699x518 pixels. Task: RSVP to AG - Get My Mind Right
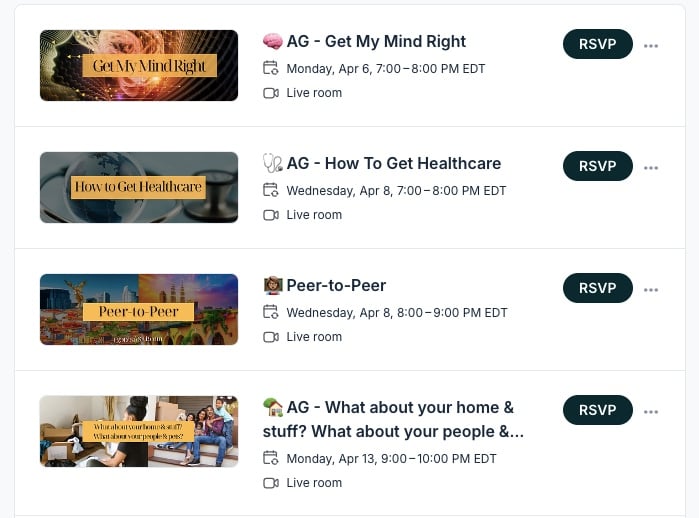point(597,45)
